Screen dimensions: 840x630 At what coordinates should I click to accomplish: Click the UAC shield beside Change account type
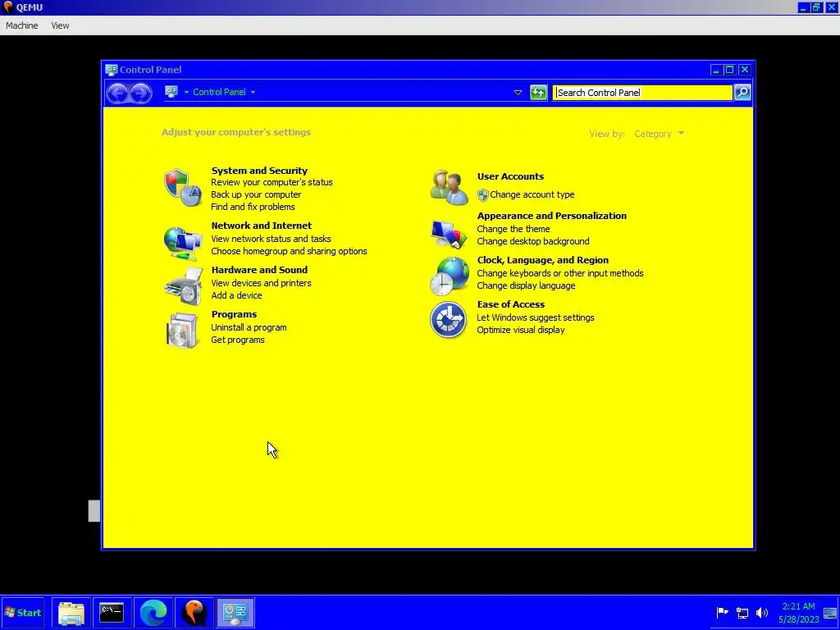[482, 195]
